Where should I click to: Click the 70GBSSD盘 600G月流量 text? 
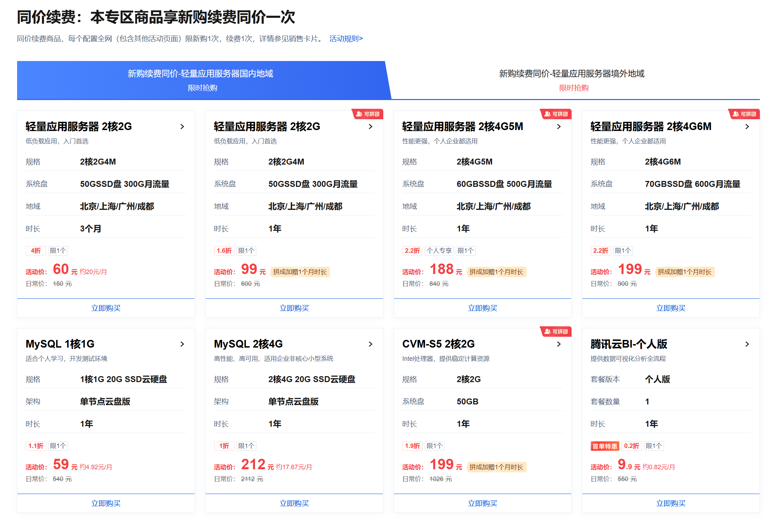pyautogui.click(x=693, y=184)
